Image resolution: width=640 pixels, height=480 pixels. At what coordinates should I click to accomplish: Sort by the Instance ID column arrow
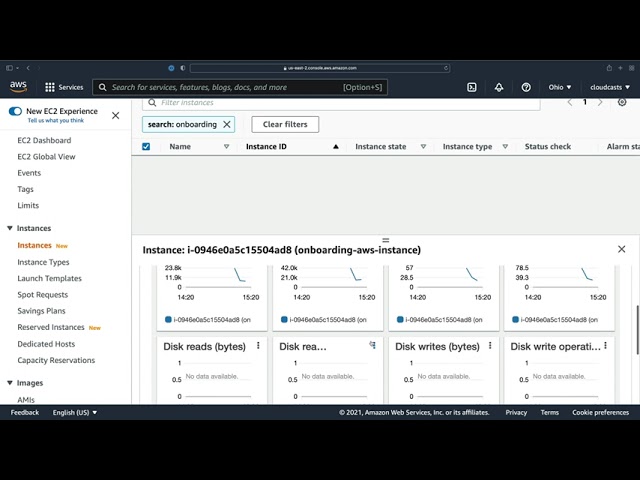(336, 147)
